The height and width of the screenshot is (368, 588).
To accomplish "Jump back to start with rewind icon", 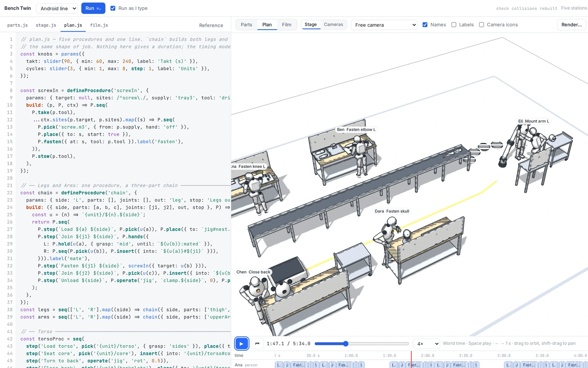I will point(257,344).
